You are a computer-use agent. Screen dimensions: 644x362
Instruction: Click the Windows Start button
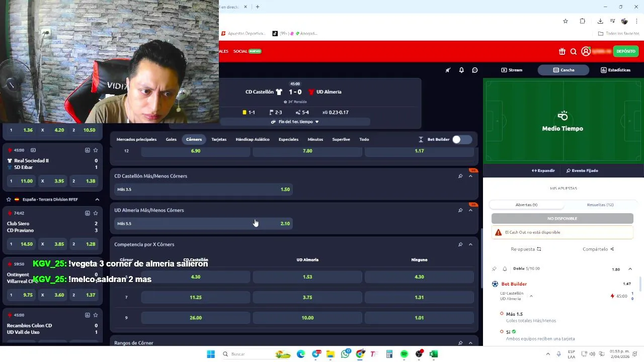click(x=211, y=354)
